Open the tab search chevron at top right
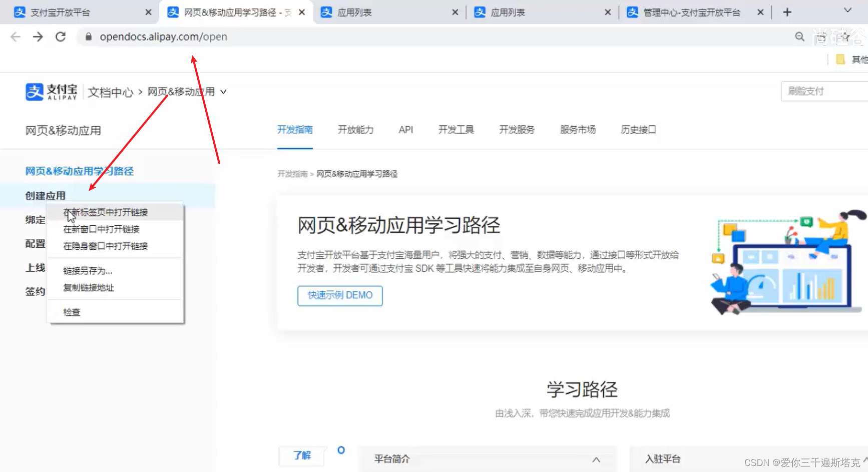The image size is (868, 472). pos(847,11)
